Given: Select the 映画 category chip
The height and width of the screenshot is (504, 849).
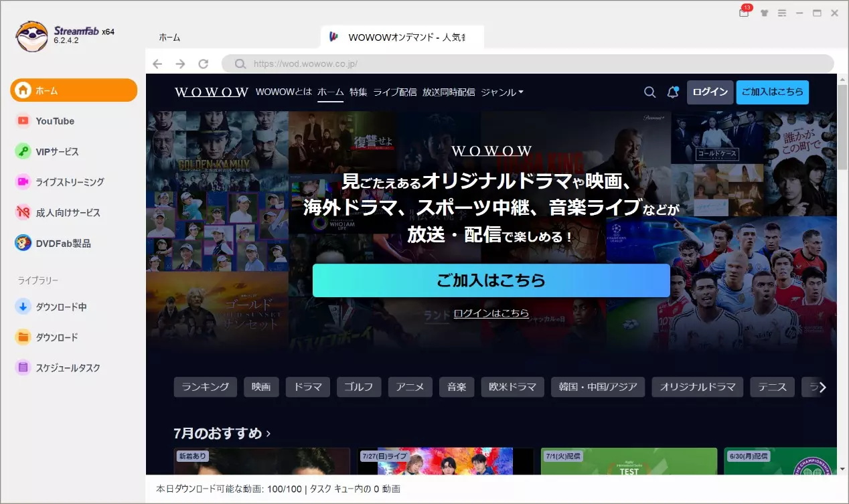Looking at the screenshot, I should [x=261, y=387].
